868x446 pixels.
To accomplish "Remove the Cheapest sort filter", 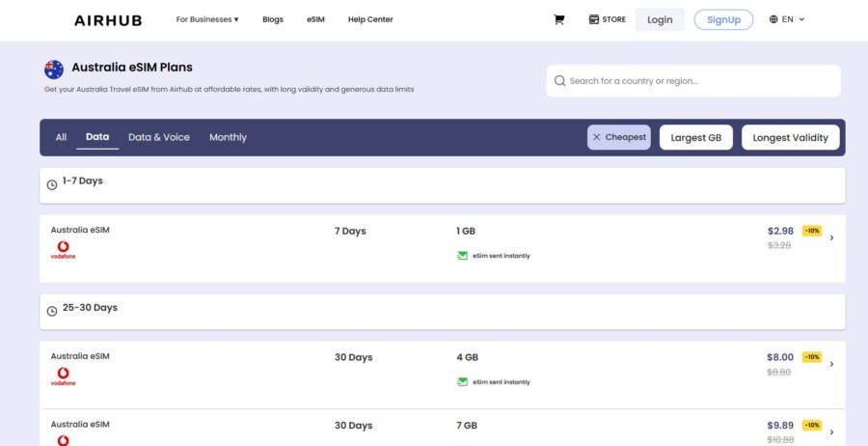I will pos(619,137).
